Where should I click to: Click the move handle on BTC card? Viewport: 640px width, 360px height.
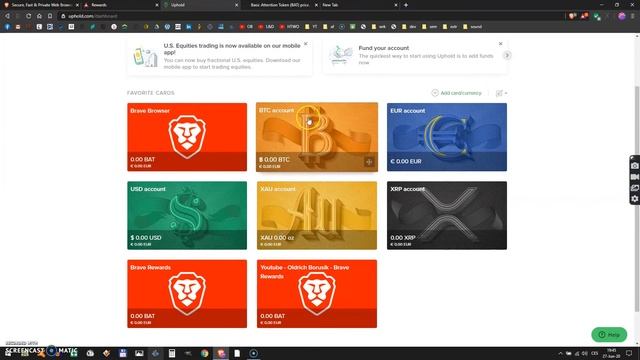[x=369, y=162]
